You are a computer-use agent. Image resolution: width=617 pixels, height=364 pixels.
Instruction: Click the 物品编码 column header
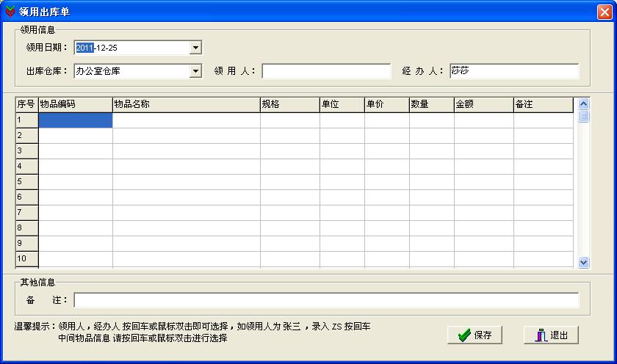pos(76,104)
